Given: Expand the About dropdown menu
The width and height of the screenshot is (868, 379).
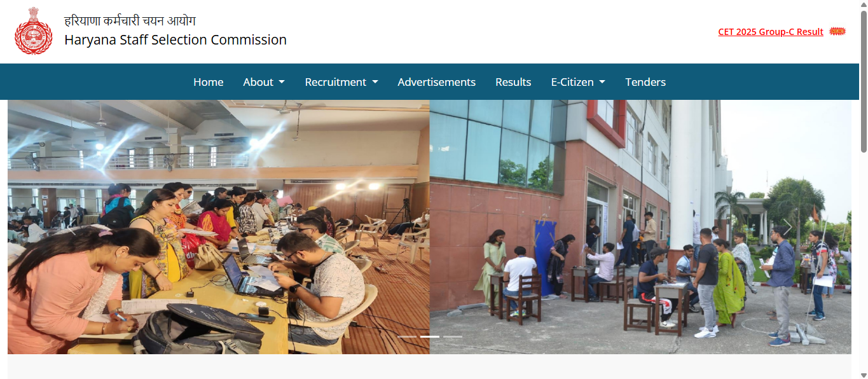Looking at the screenshot, I should (264, 82).
